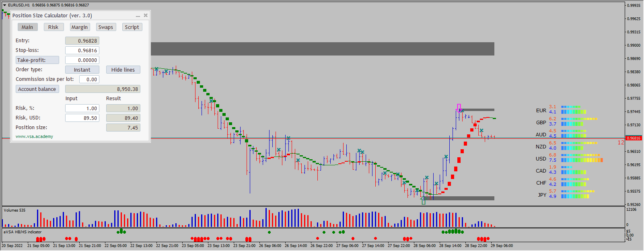Image resolution: width=644 pixels, height=251 pixels.
Task: Open the Risk tab
Action: (53, 27)
